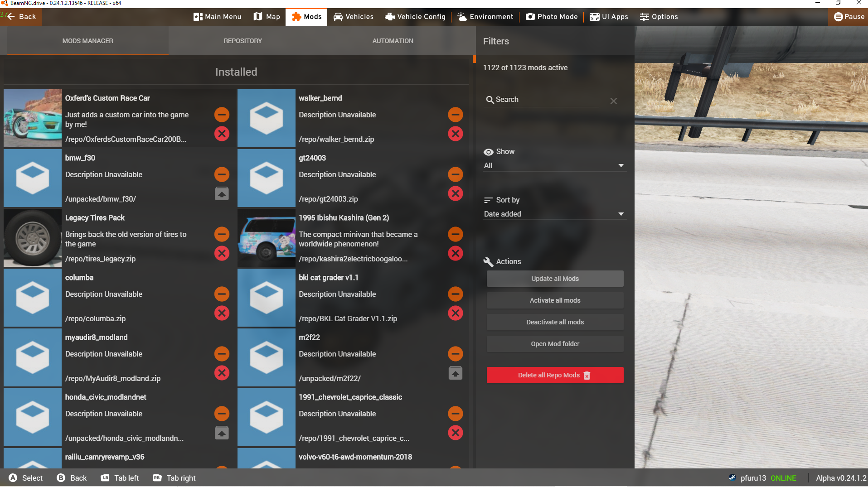Screen dimensions: 868x487
Task: Open Environment settings
Action: pyautogui.click(x=485, y=17)
